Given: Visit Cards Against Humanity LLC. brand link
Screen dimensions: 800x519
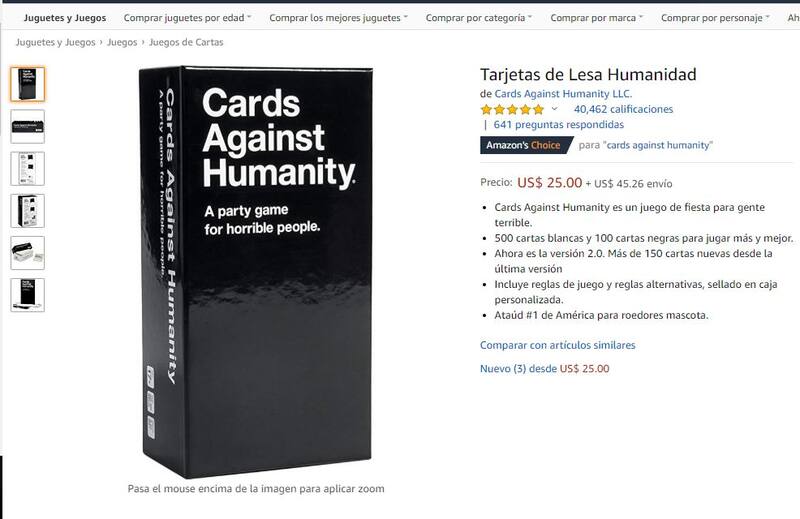Looking at the screenshot, I should pos(563,94).
